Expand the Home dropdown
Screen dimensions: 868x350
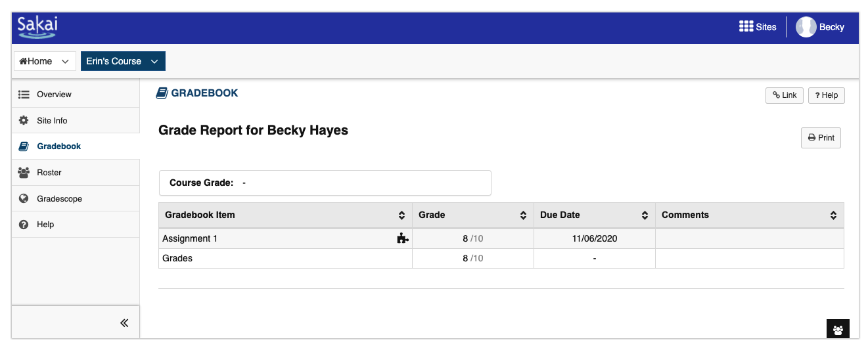point(64,61)
